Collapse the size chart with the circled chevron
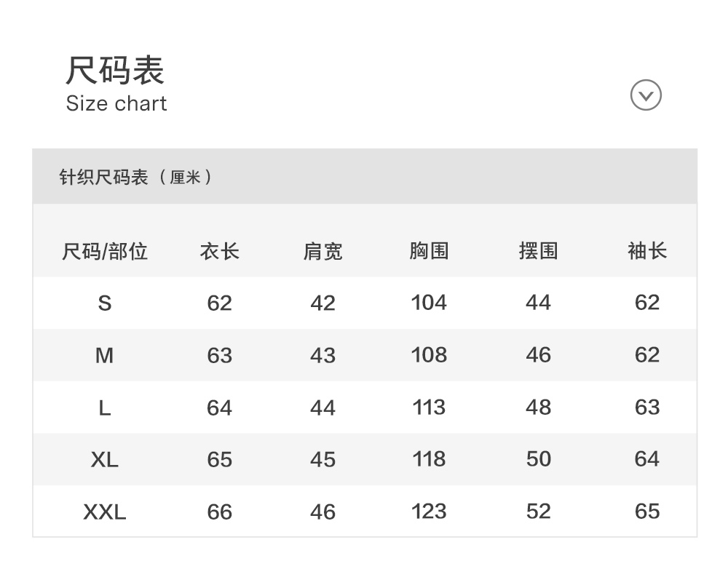The width and height of the screenshot is (728, 561). click(646, 95)
